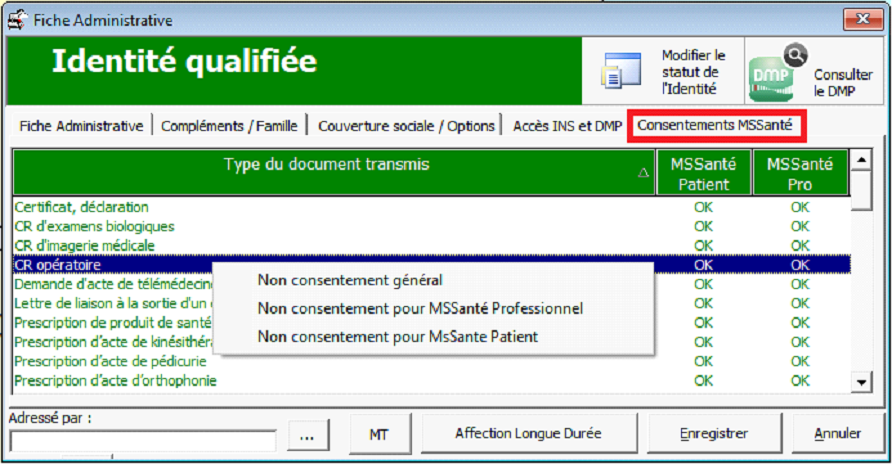Click the list scrollbar up arrow
The image size is (894, 465).
[862, 160]
